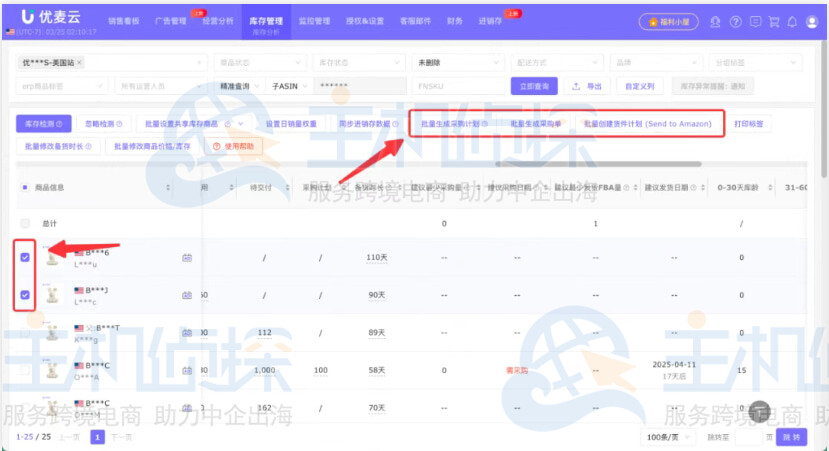829x451 pixels.
Task: Click the page vertical scrollbar
Action: click(x=824, y=111)
